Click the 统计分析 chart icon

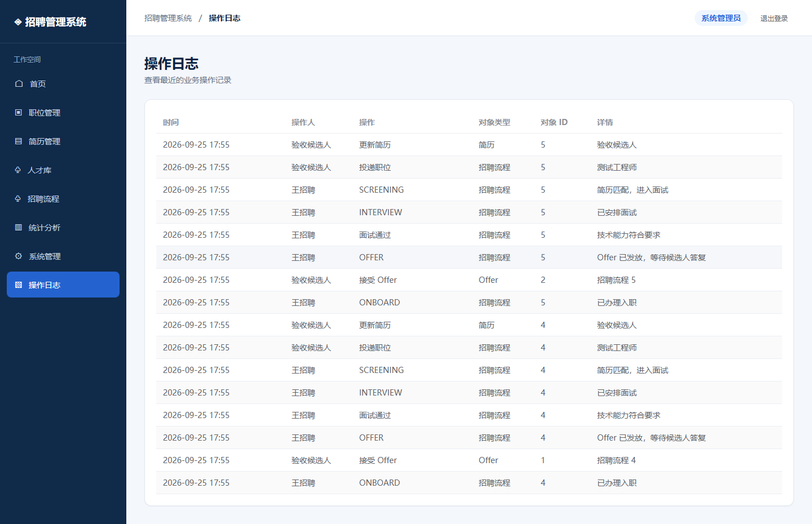[x=19, y=227]
